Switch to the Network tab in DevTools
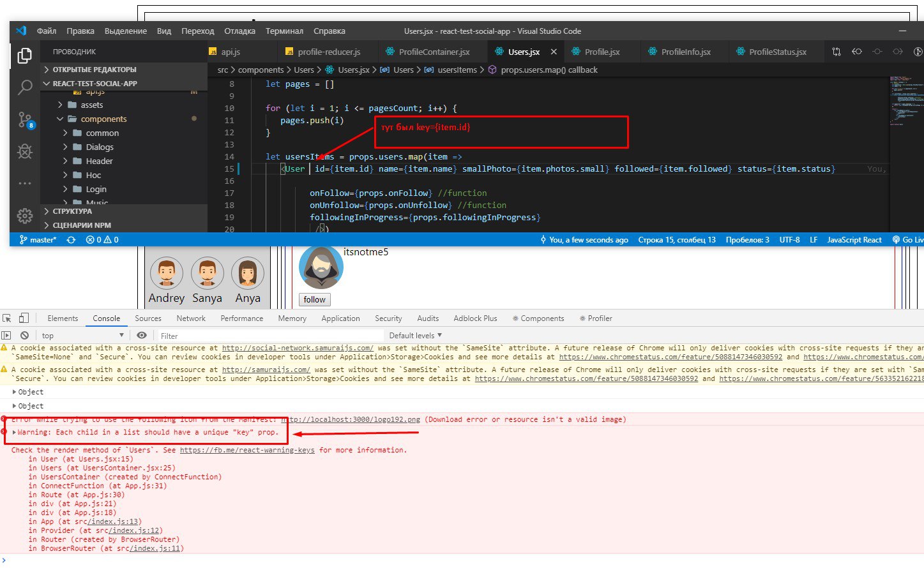This screenshot has width=924, height=568. tap(191, 318)
